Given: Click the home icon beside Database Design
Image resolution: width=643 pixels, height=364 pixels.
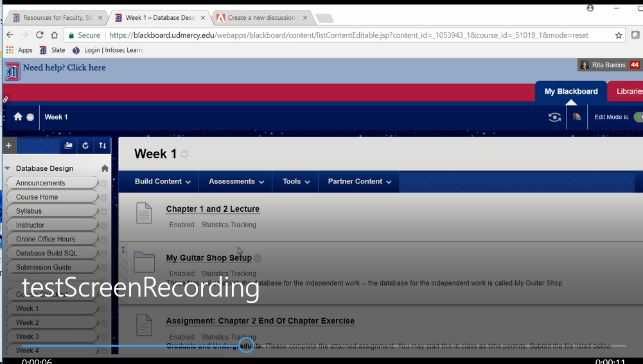Looking at the screenshot, I should (105, 168).
